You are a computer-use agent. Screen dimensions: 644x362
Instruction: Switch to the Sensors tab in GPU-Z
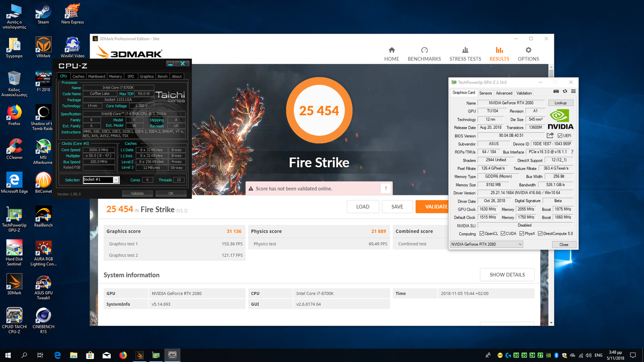tap(486, 93)
